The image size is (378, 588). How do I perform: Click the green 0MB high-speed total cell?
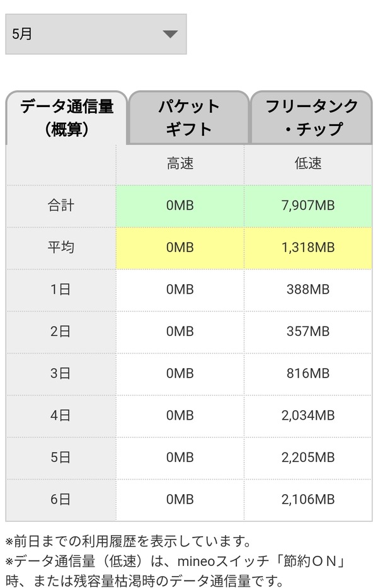180,205
